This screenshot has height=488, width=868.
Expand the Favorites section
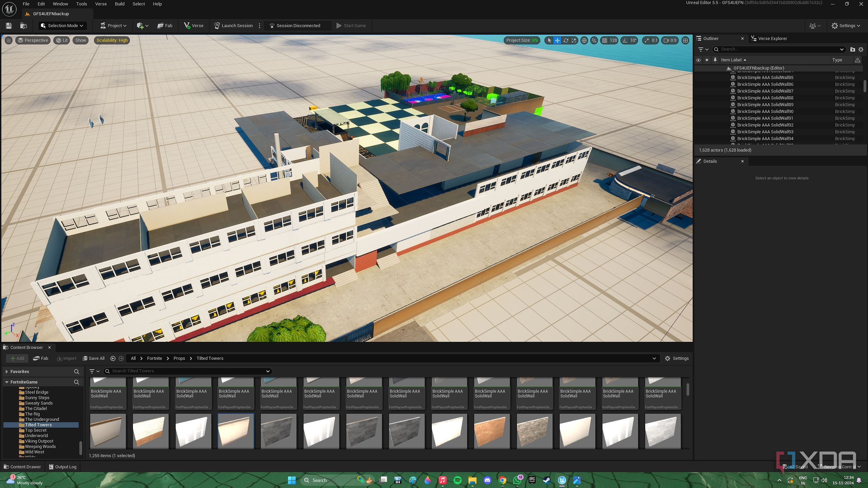coord(7,372)
